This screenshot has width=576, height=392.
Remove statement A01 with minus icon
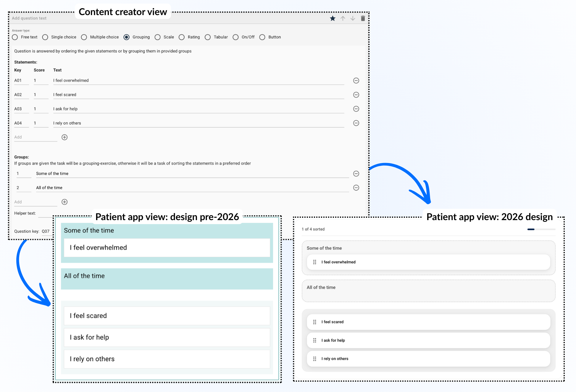click(x=356, y=80)
